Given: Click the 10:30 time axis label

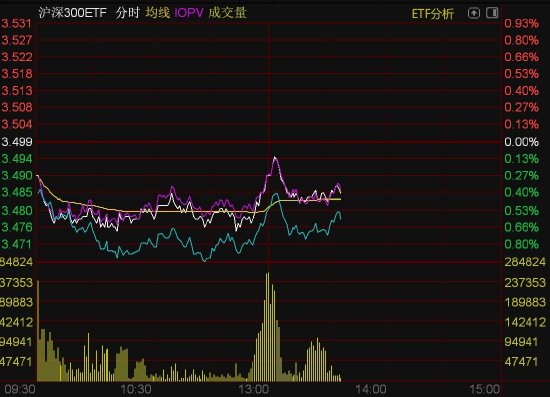Looking at the screenshot, I should coord(136,389).
